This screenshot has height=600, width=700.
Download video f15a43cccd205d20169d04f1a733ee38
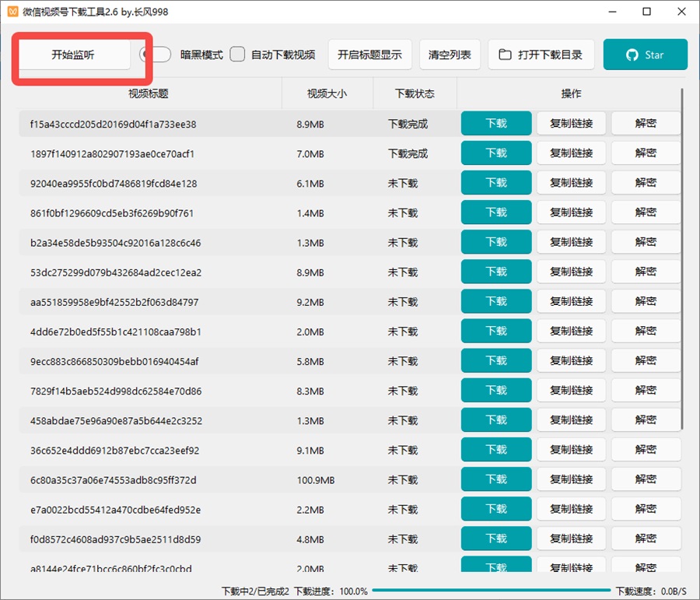496,123
